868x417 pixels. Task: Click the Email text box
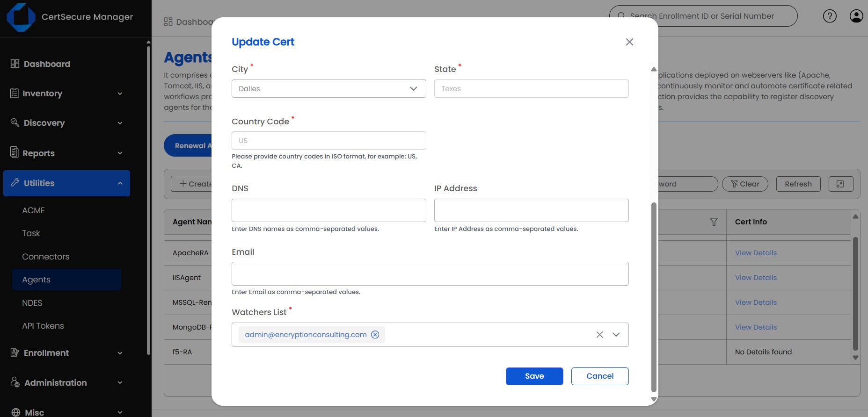[x=430, y=274]
